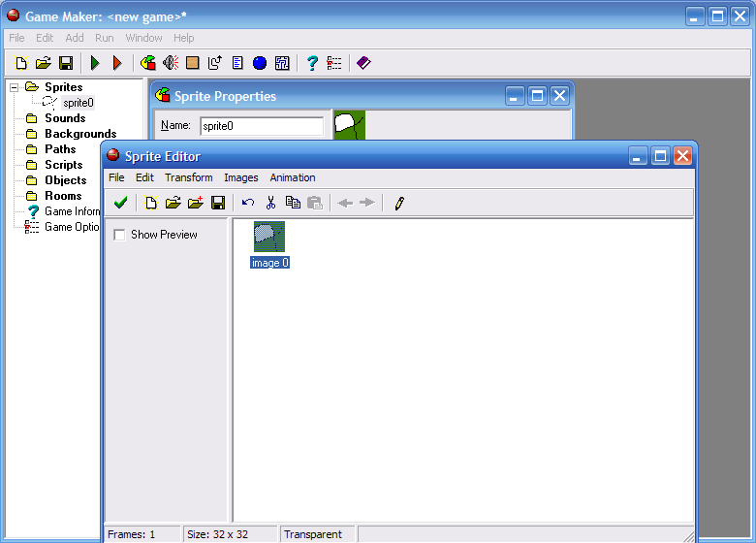Move image left with arrow

pos(345,203)
